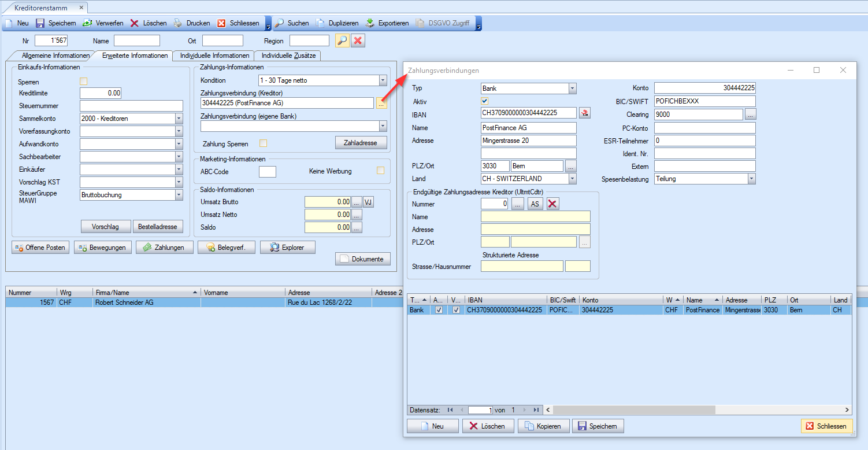Click the Speichern disk icon in toolbar
This screenshot has height=450, width=868.
tap(40, 23)
